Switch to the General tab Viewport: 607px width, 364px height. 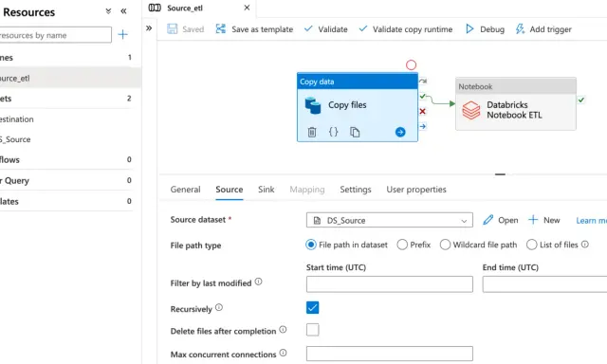point(186,190)
